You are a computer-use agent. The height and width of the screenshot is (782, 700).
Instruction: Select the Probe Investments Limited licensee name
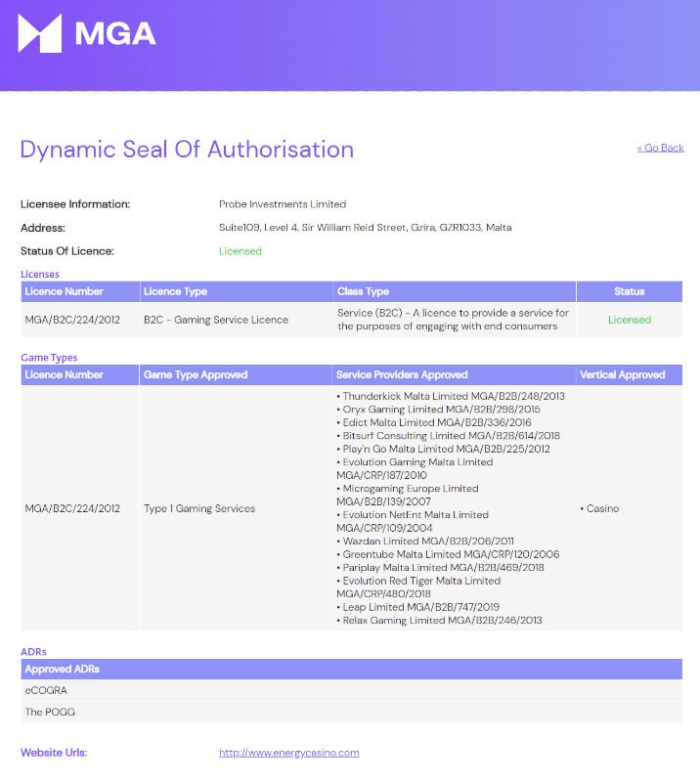click(283, 204)
